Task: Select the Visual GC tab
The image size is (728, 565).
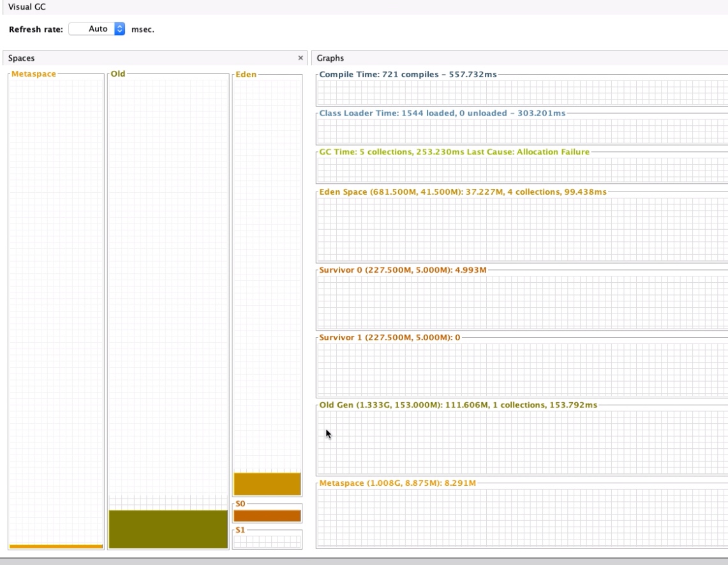Action: [27, 6]
